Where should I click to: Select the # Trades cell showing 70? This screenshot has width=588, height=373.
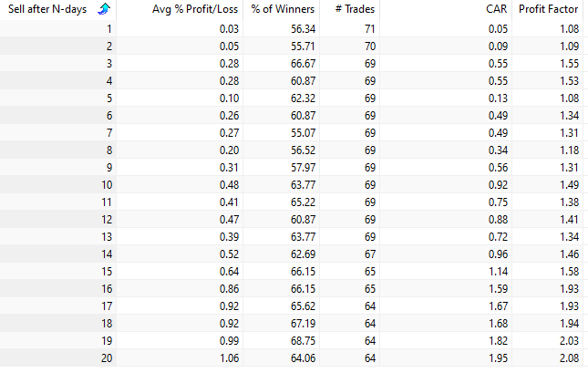(369, 47)
